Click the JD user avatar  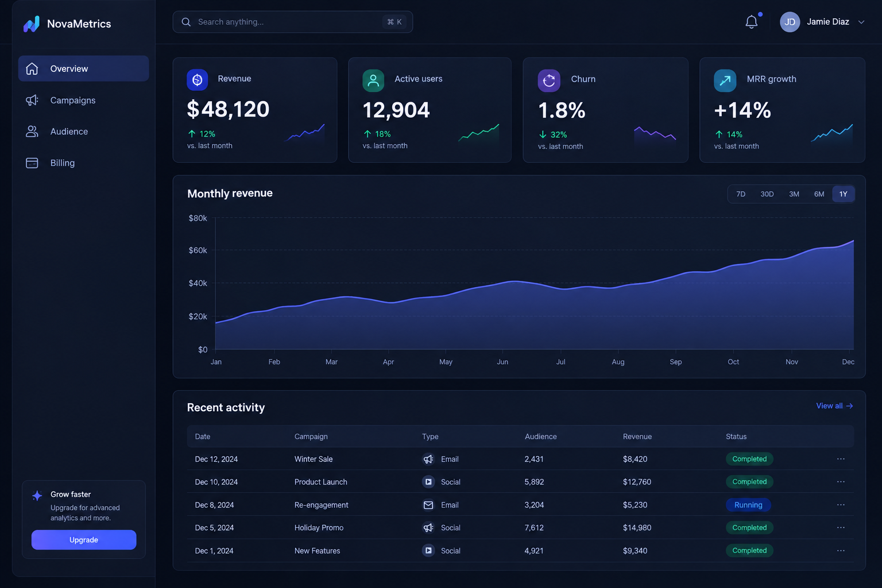point(790,22)
